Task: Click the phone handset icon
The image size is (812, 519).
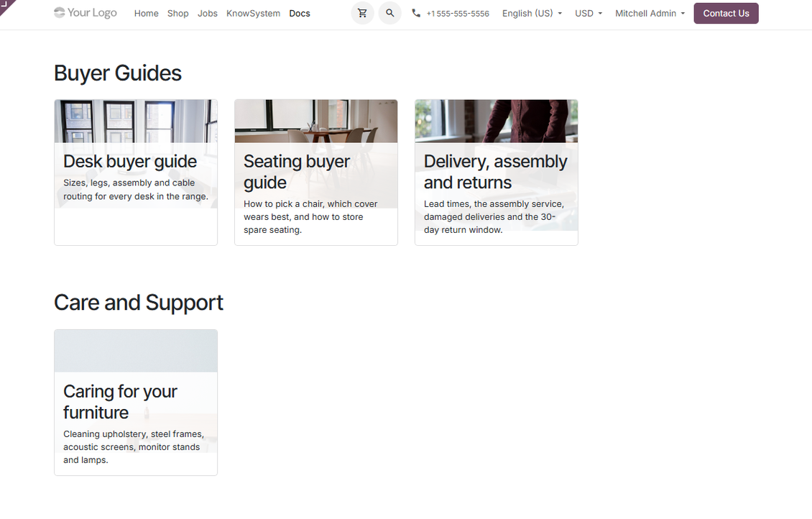Action: click(416, 13)
